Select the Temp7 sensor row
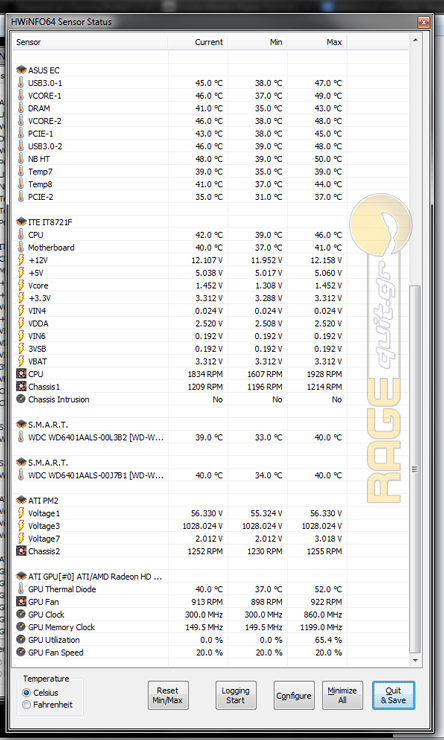This screenshot has height=740, width=444. pos(180,172)
